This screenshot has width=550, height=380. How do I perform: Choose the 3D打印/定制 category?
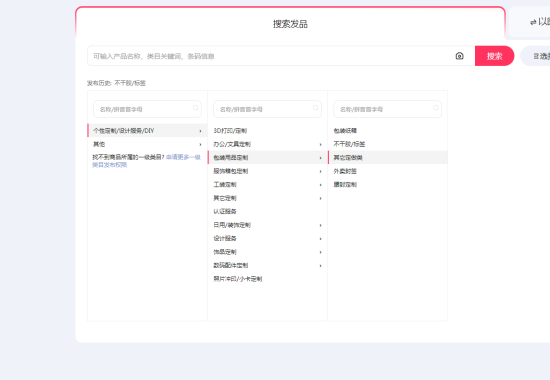230,131
